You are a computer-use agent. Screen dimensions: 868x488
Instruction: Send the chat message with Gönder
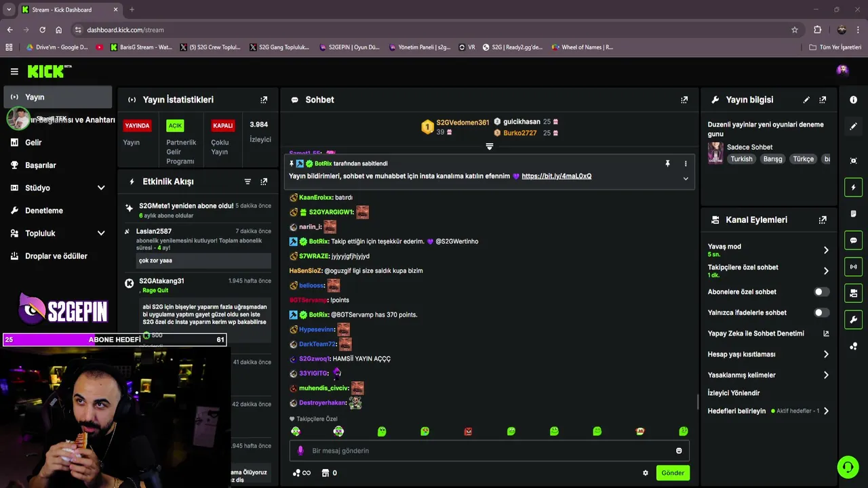pos(673,473)
